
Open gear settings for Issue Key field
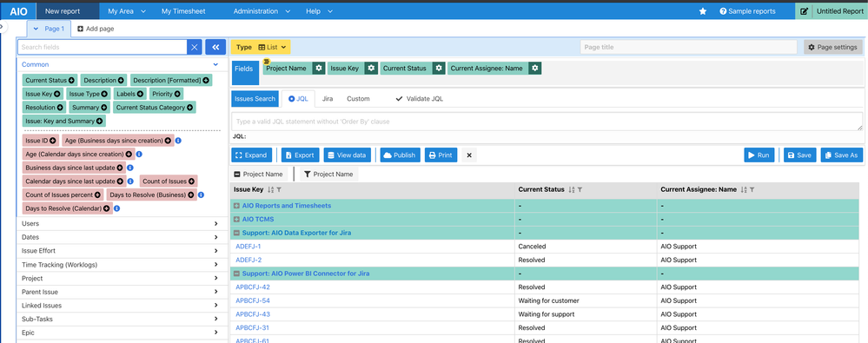(x=372, y=68)
